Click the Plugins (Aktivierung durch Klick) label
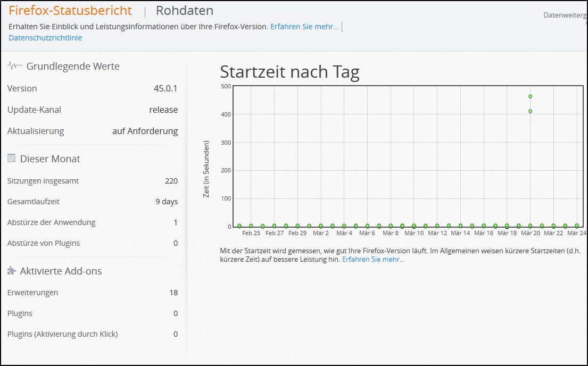 pyautogui.click(x=63, y=334)
